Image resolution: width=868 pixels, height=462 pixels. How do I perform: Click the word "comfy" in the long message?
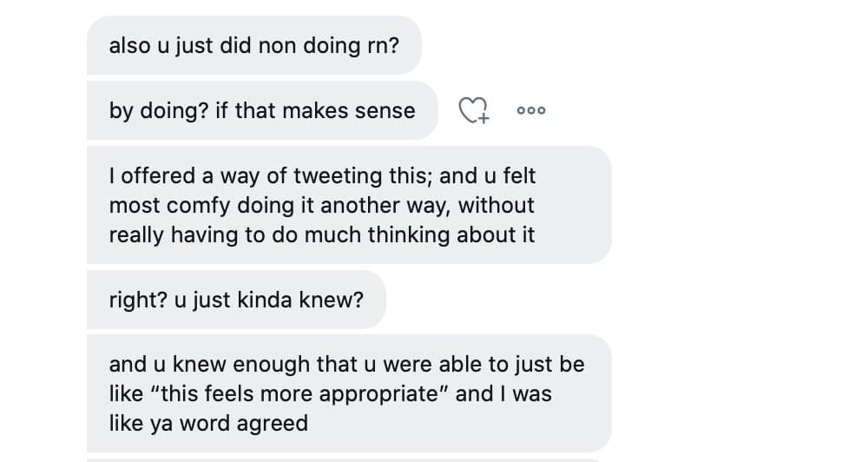(182, 206)
